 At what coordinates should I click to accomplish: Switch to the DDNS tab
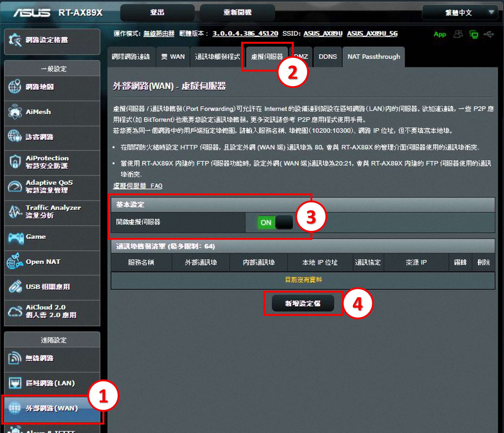(x=328, y=57)
